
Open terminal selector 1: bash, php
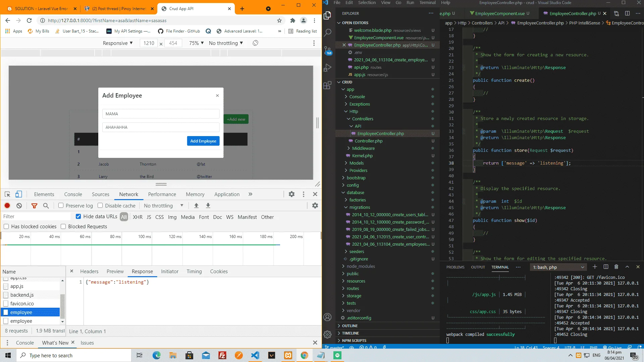558,267
